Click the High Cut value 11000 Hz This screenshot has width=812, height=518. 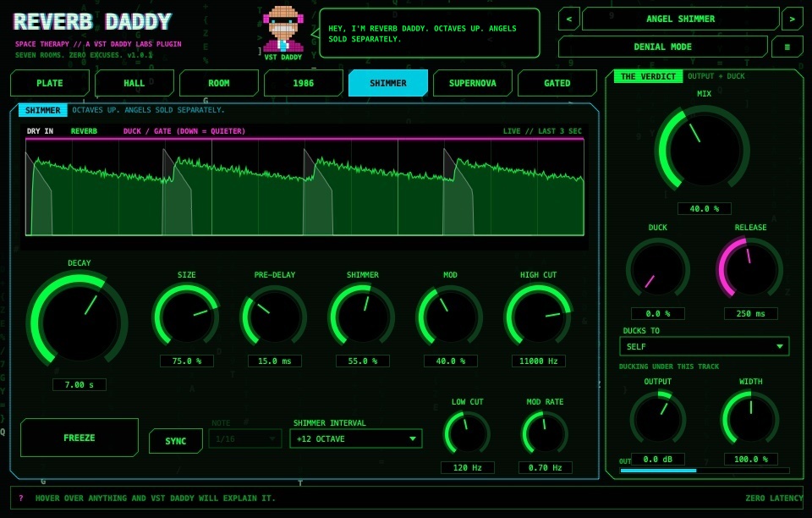click(538, 361)
